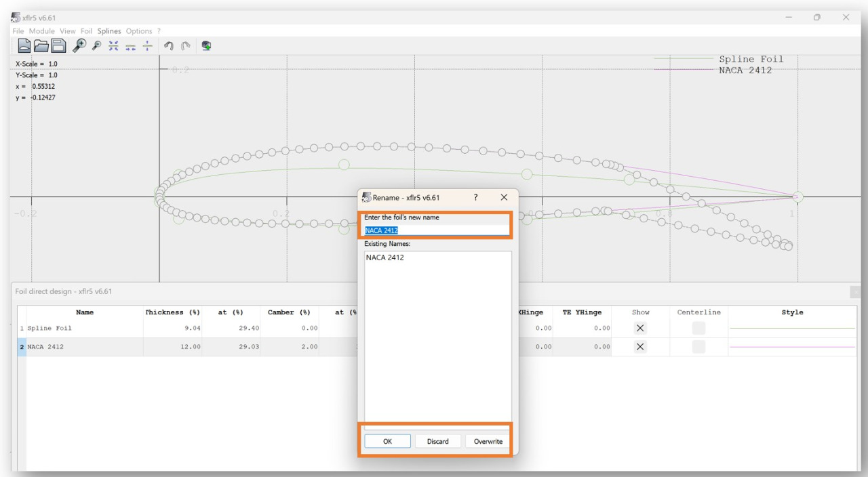868x477 pixels.
Task: Click the foil's new name input field
Action: pos(437,230)
